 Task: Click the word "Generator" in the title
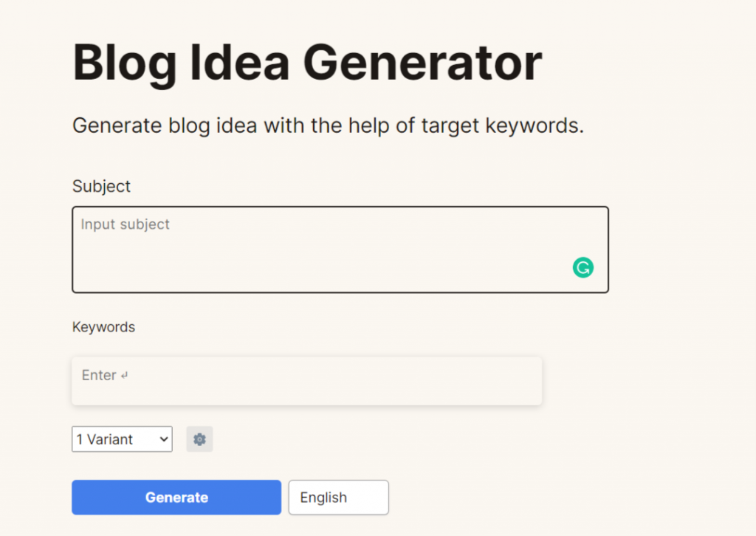pos(422,63)
